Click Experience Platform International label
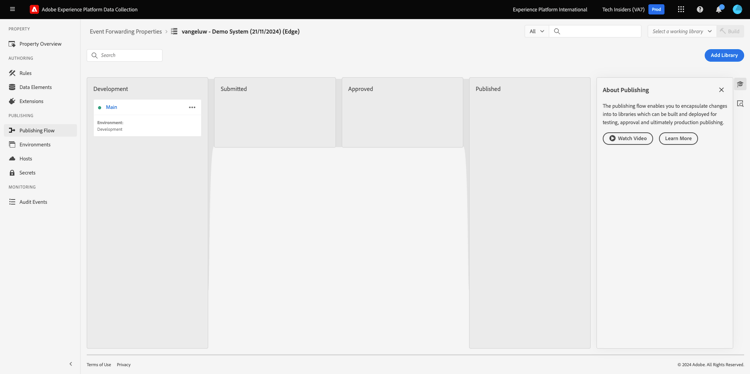 (550, 10)
